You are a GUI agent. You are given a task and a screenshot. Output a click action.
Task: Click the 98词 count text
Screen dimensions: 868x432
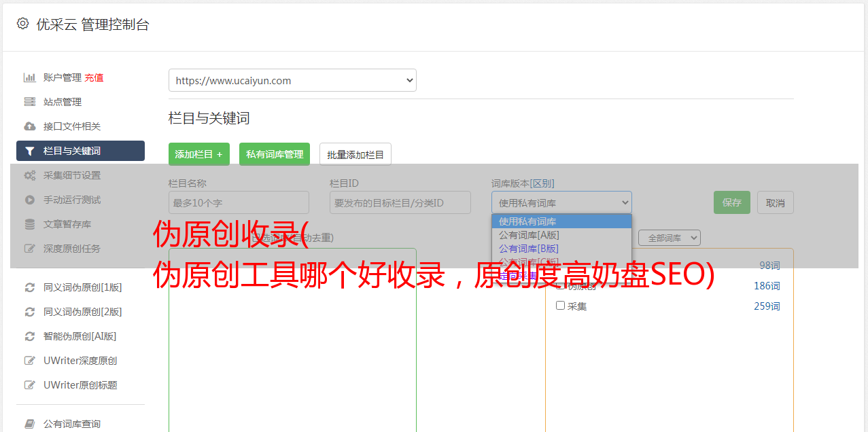point(769,266)
